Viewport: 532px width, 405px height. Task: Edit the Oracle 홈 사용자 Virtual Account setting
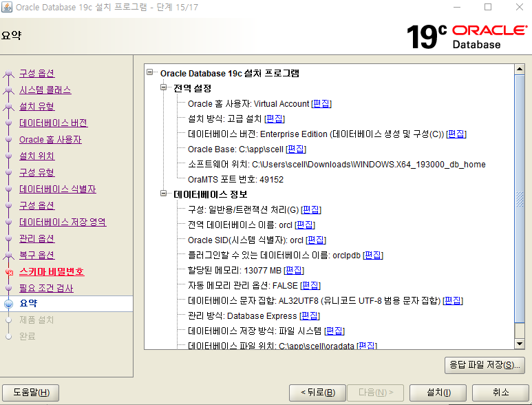321,103
